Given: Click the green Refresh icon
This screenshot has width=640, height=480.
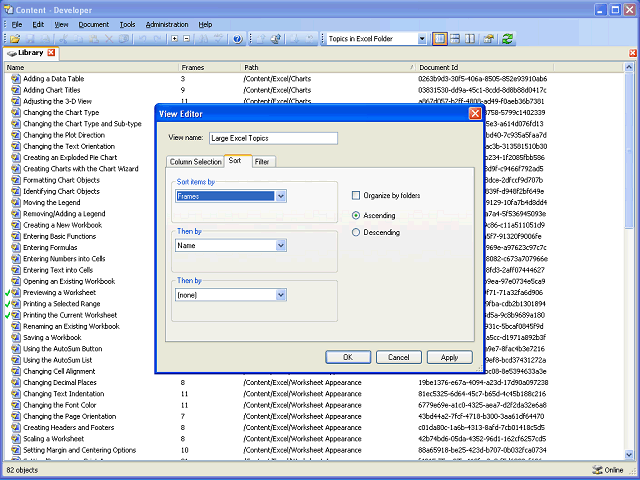Looking at the screenshot, I should pyautogui.click(x=507, y=39).
